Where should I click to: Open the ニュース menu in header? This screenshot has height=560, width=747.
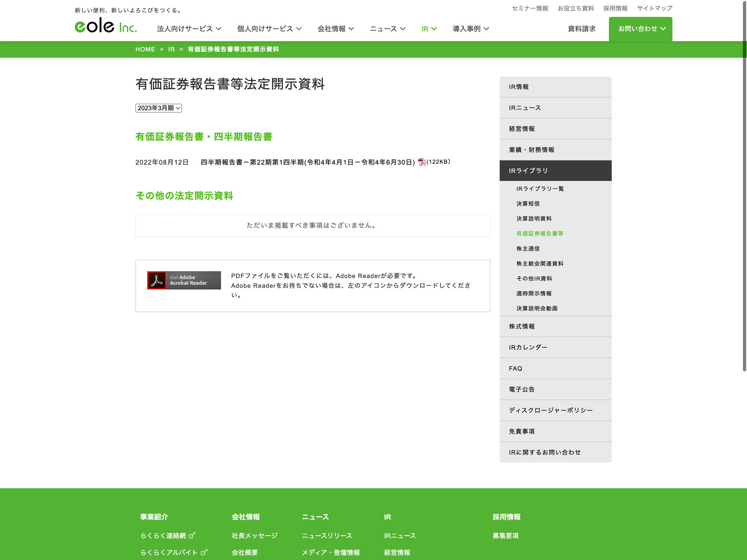pos(388,29)
